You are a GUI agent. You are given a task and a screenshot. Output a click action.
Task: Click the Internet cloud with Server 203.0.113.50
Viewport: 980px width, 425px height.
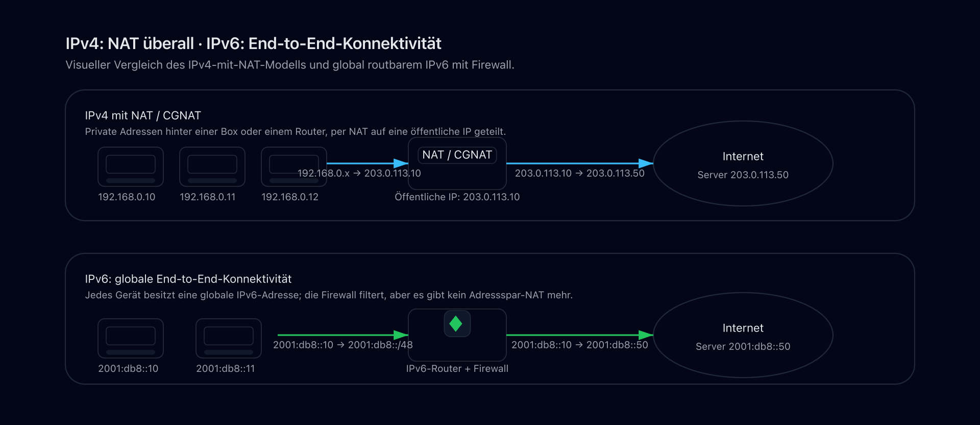(x=743, y=164)
